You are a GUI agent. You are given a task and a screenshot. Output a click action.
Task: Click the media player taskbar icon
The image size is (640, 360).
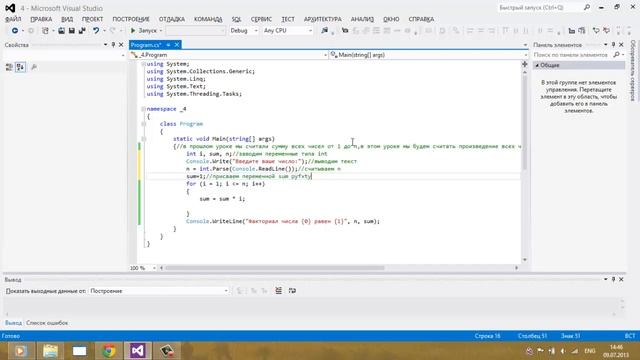(x=20, y=351)
